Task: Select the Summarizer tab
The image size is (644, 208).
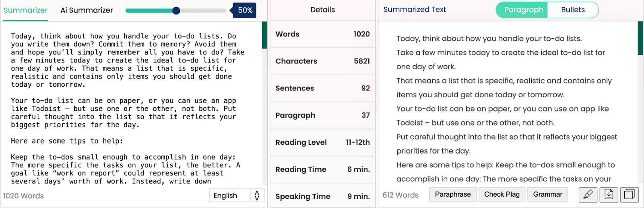Action: click(25, 10)
